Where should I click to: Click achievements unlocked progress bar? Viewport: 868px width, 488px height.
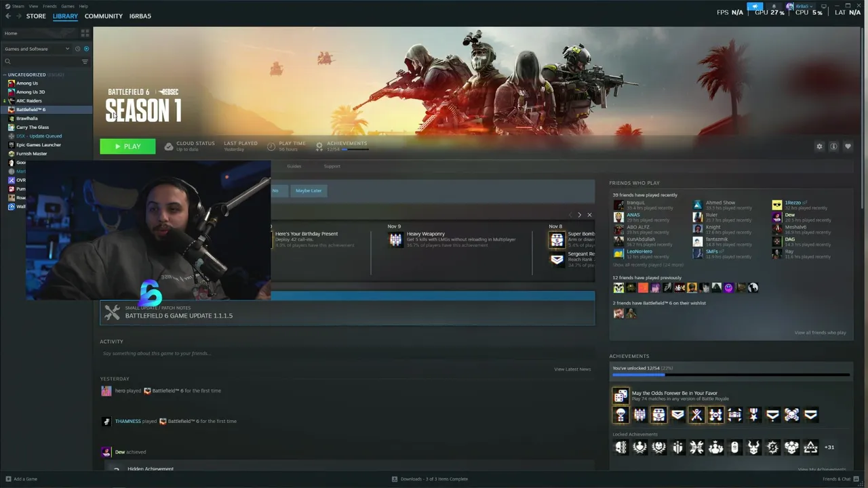(x=731, y=374)
